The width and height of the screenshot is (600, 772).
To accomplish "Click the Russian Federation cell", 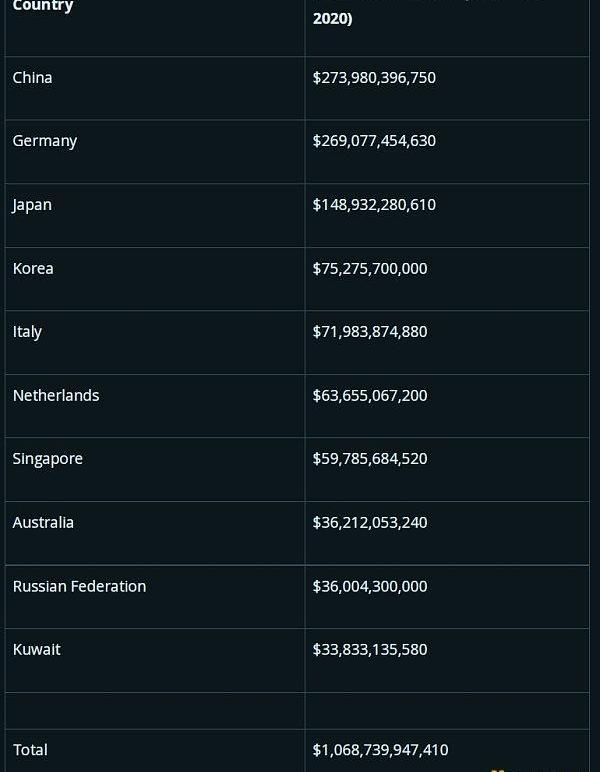I will 79,586.
